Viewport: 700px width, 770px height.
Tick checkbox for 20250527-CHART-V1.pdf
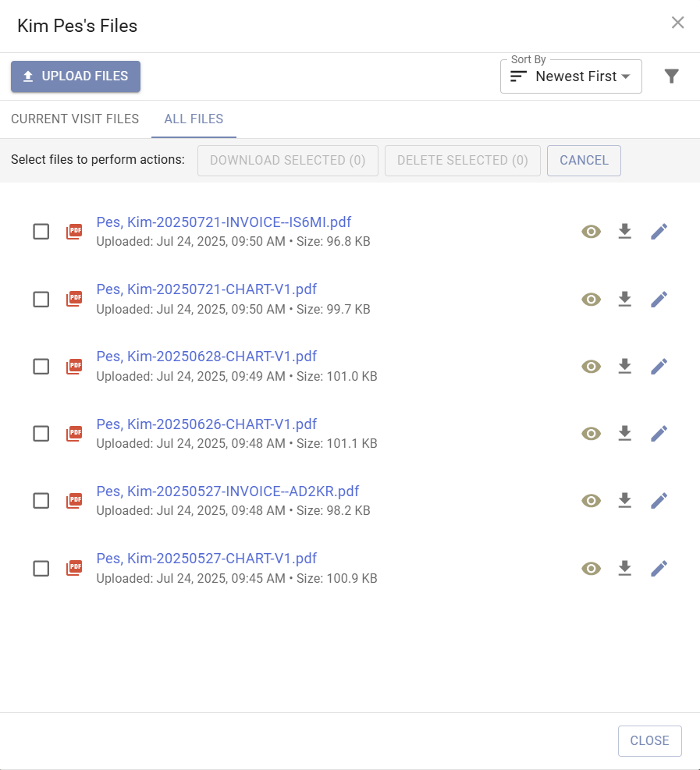tap(41, 569)
